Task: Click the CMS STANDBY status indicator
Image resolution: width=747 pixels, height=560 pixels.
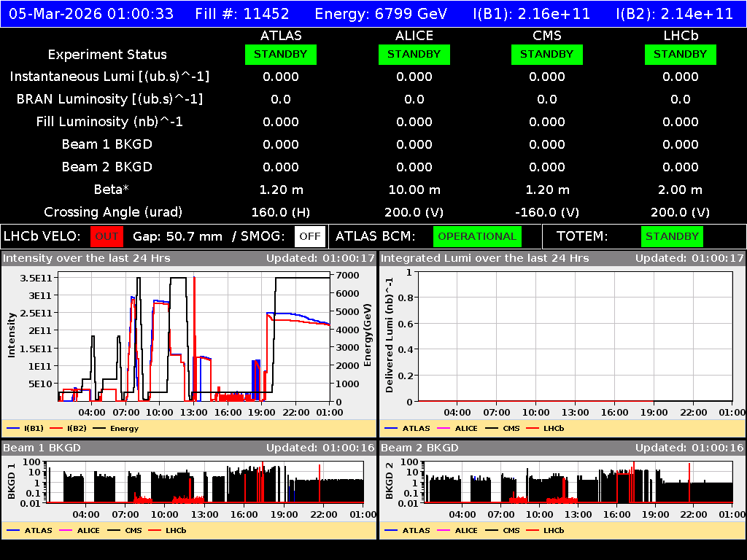Action: coord(547,54)
